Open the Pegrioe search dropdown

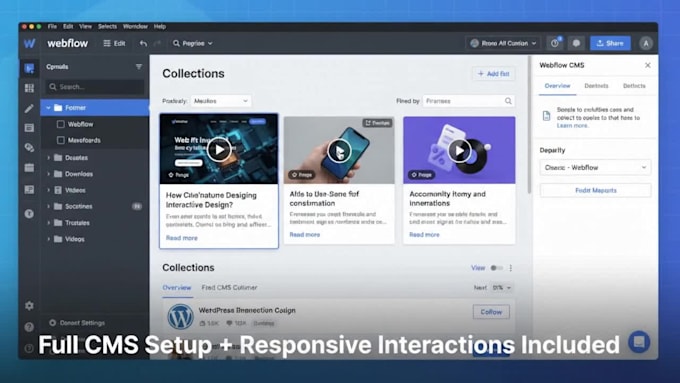193,43
